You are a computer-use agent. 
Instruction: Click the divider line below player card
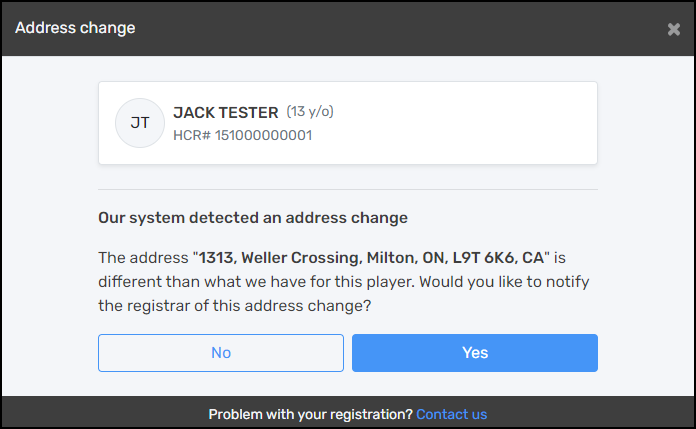pos(347,189)
